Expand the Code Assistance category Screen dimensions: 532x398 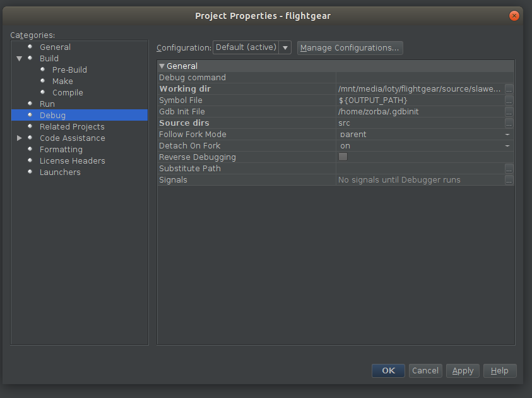(x=20, y=138)
